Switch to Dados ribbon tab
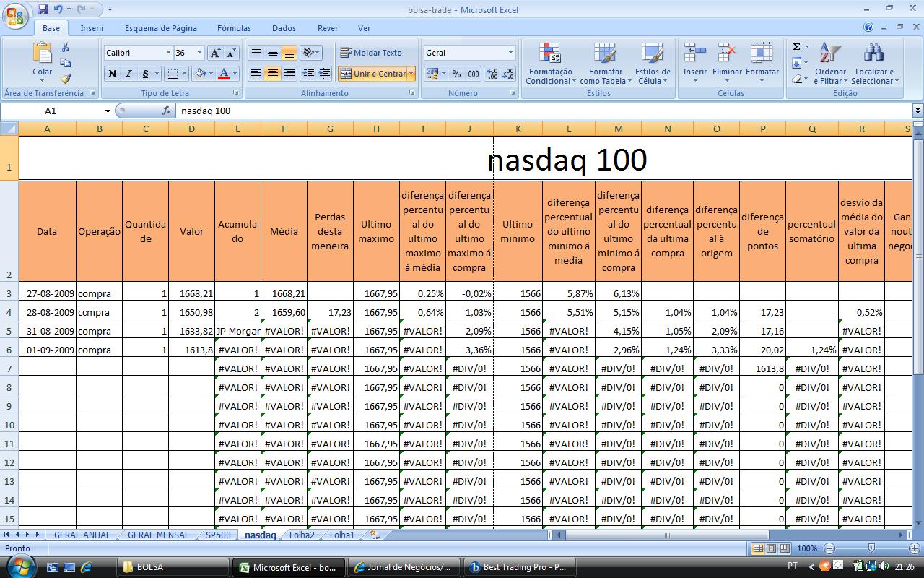Screen dimensions: 924x578 284,28
